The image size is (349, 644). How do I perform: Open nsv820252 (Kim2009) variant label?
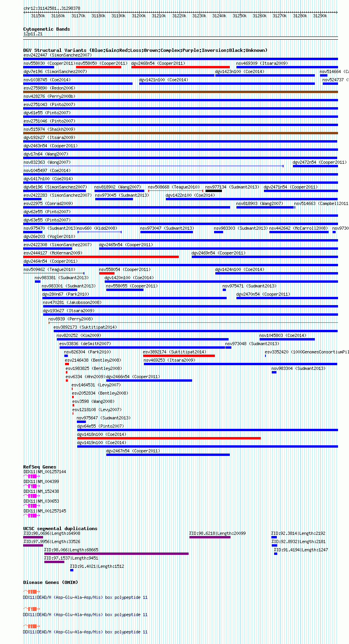pos(79,335)
